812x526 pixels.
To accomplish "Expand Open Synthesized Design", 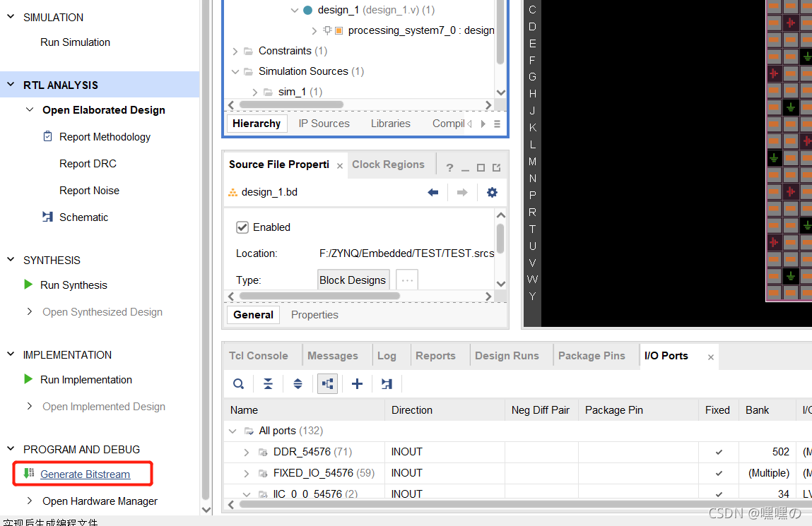I will pos(30,311).
